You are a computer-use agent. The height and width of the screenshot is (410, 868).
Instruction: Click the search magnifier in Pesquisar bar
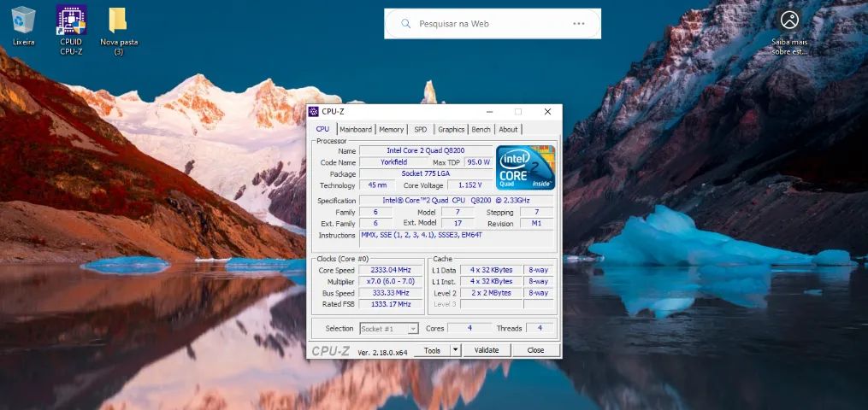(x=405, y=24)
